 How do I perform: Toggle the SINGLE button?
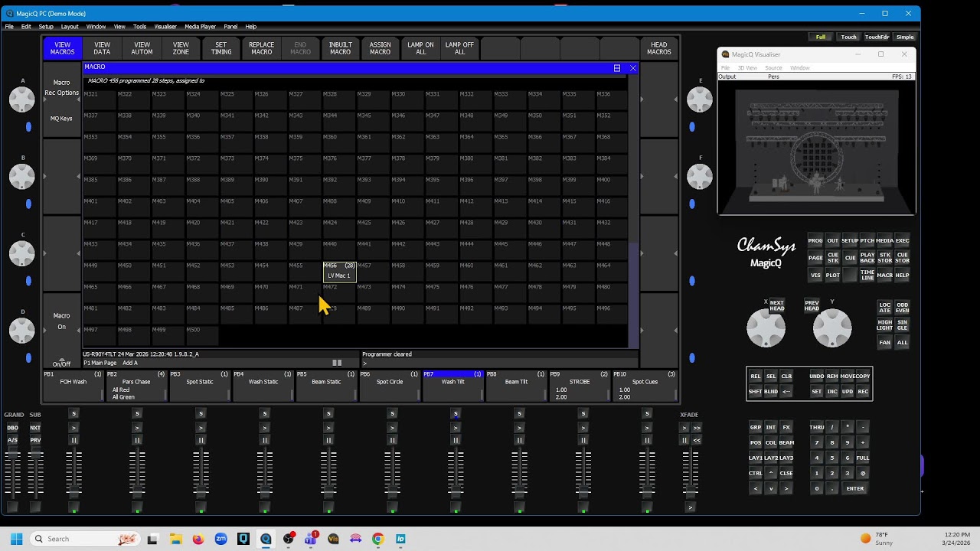pos(902,324)
